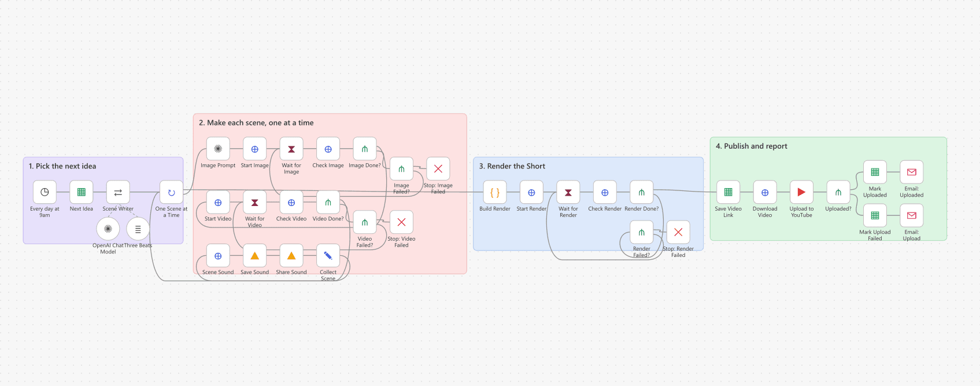Select the Collect Scene edit node
Screen dimensions: 980x386
[328, 256]
